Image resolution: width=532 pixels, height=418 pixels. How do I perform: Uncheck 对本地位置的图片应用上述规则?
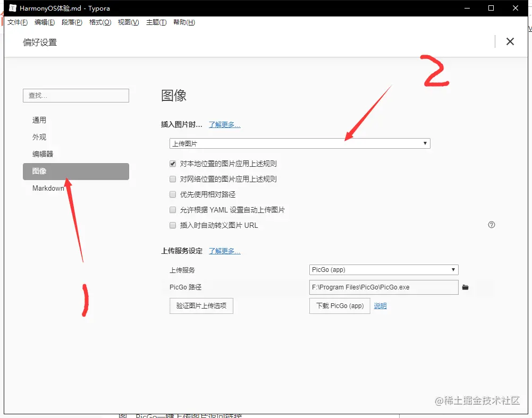[173, 164]
